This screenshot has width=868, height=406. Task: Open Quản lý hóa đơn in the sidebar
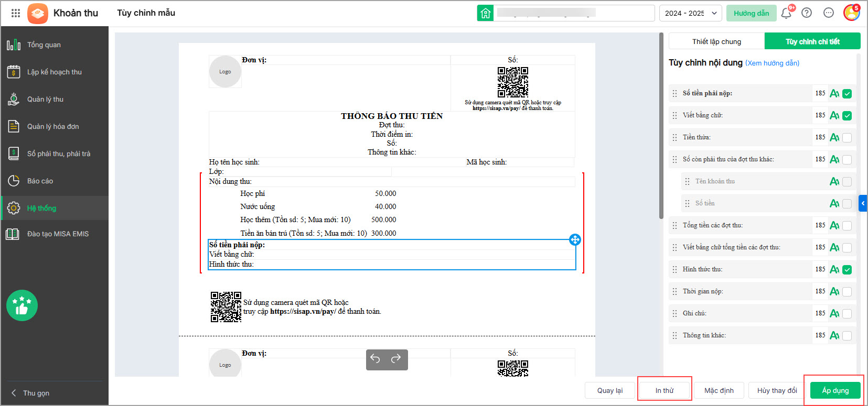click(55, 126)
